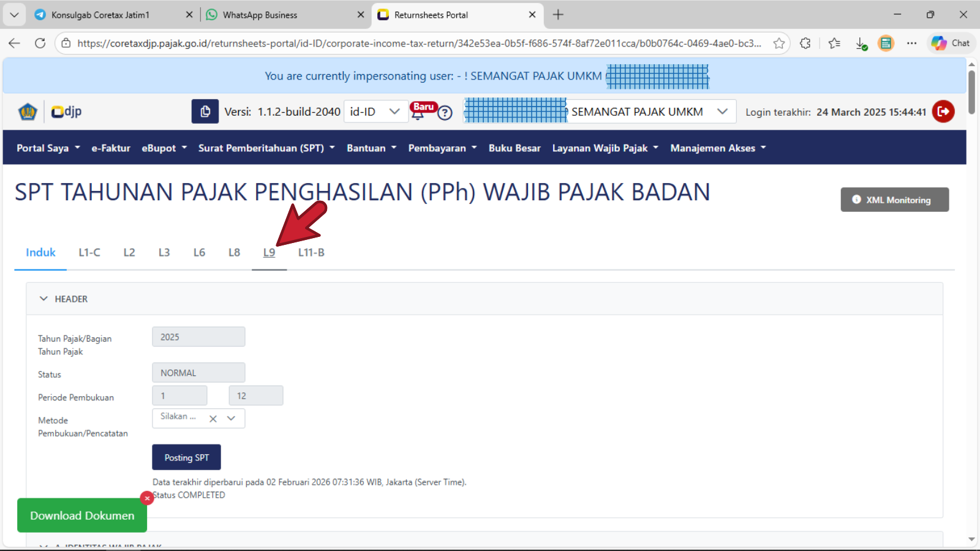980x551 pixels.
Task: Open browser extensions puzzle icon
Action: [x=805, y=43]
